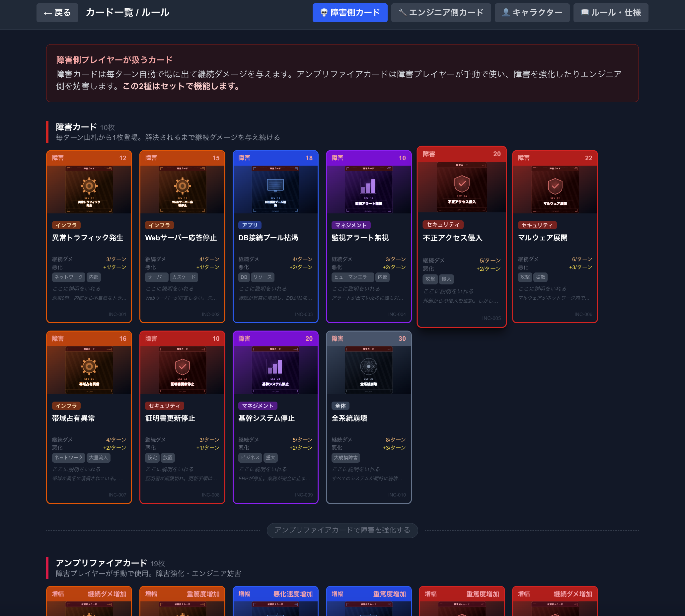The image size is (685, 616).
Task: Click the skull icon in 障害側カード tab
Action: pos(324,13)
